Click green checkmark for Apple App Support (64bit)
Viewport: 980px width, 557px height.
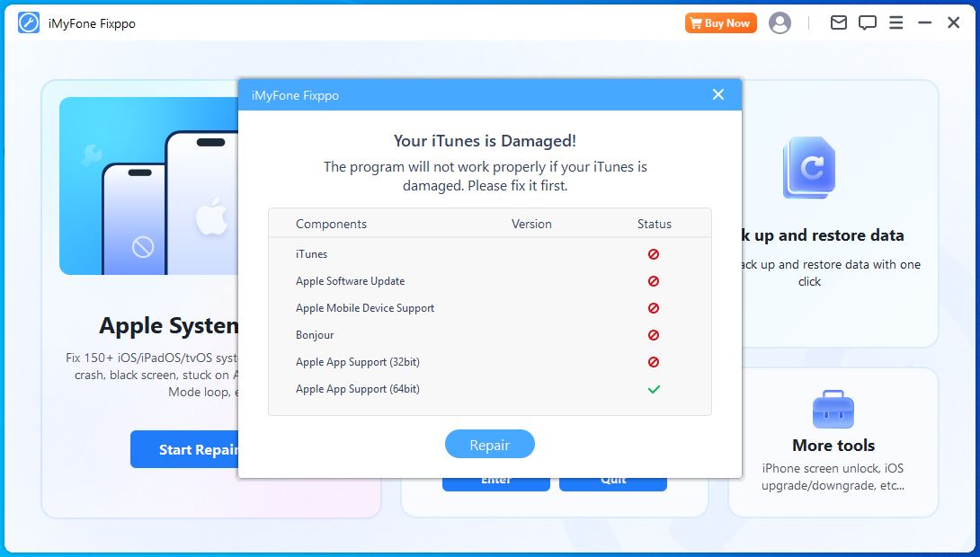click(x=654, y=389)
